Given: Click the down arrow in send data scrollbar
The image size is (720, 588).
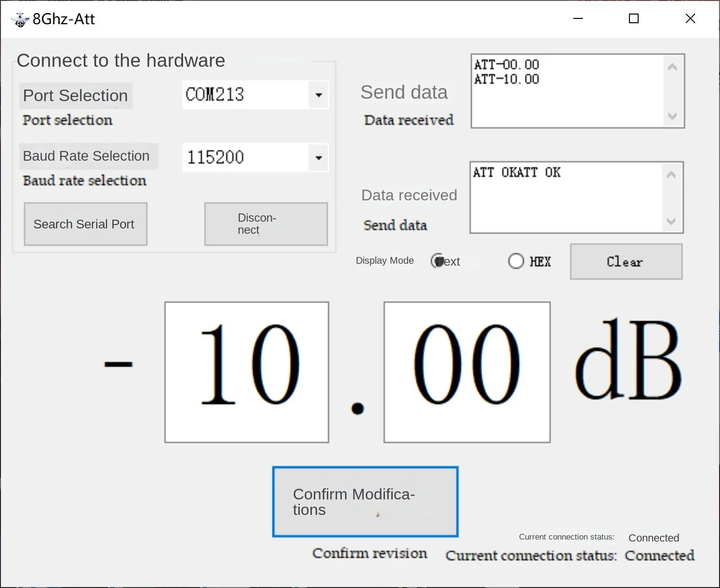Looking at the screenshot, I should (x=672, y=116).
